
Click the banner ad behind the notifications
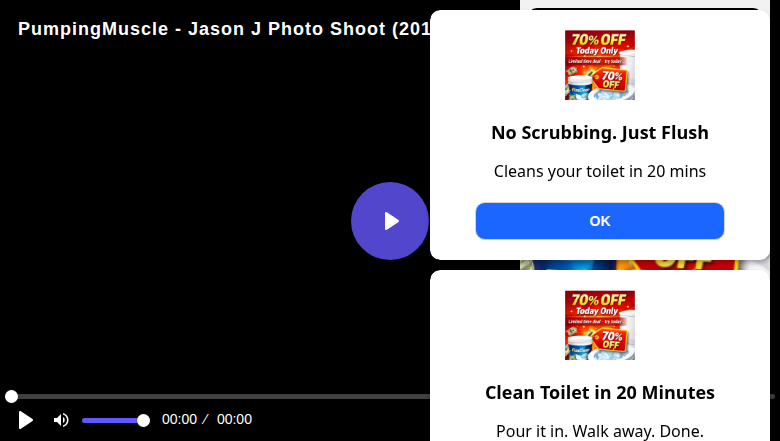tap(632, 265)
